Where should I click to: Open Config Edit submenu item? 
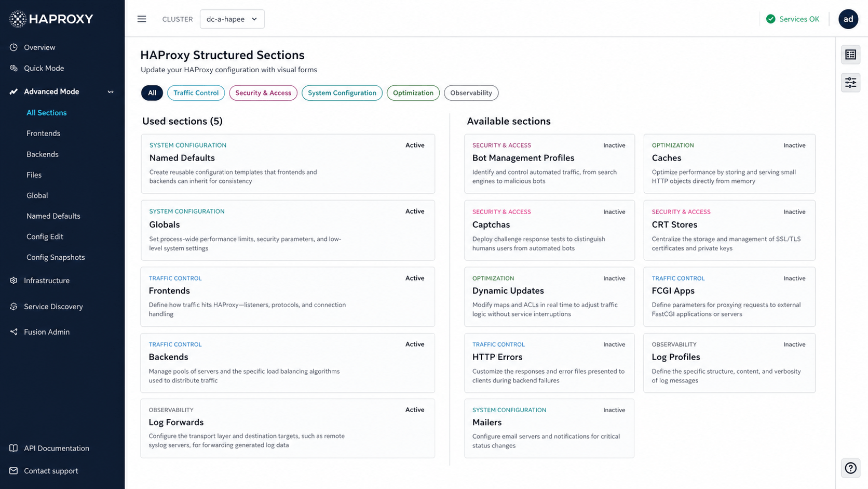click(45, 236)
